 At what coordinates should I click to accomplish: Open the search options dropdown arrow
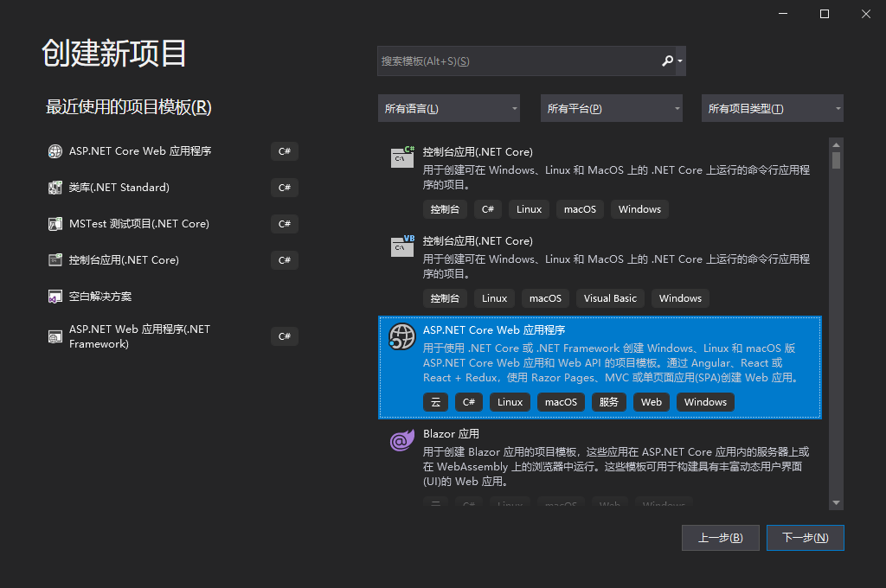(680, 61)
